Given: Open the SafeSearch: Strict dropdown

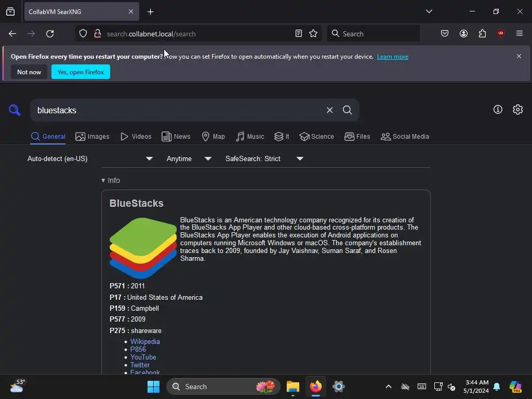Looking at the screenshot, I should coord(264,159).
